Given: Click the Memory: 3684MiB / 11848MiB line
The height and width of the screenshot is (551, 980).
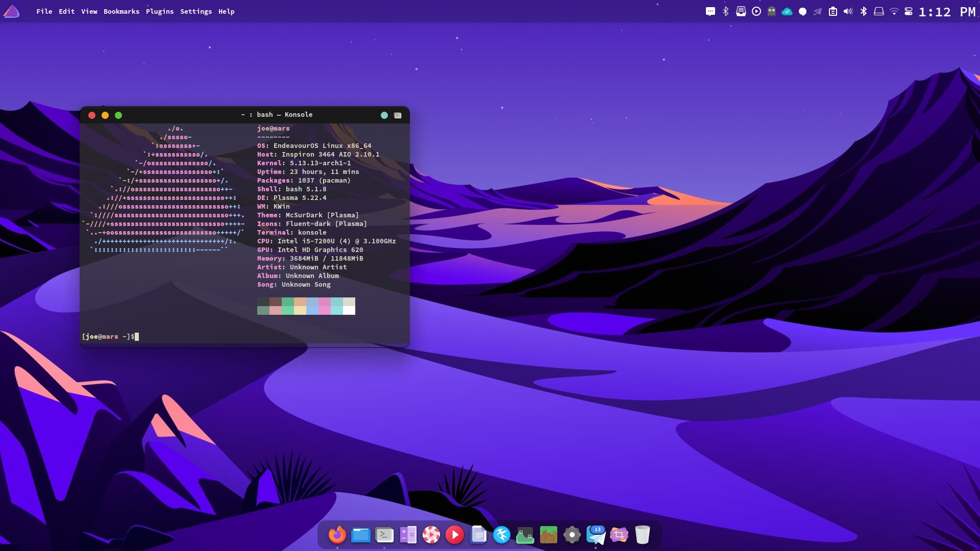Looking at the screenshot, I should tap(310, 259).
